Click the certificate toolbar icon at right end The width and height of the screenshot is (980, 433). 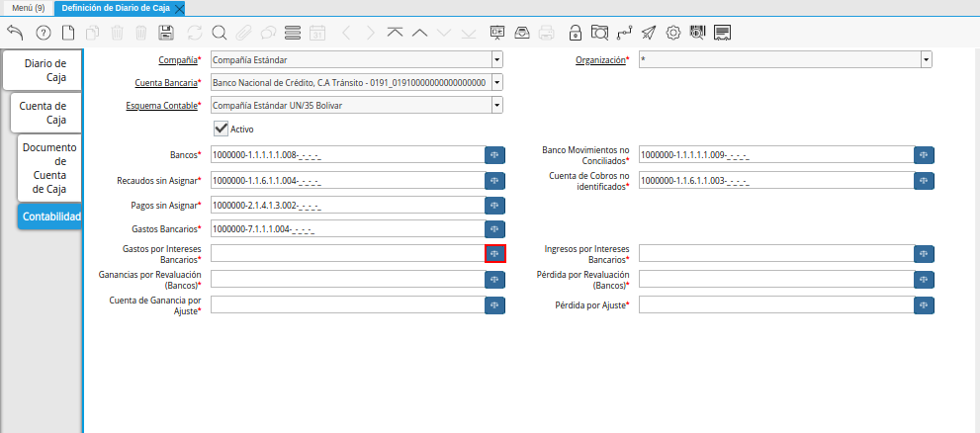(723, 33)
